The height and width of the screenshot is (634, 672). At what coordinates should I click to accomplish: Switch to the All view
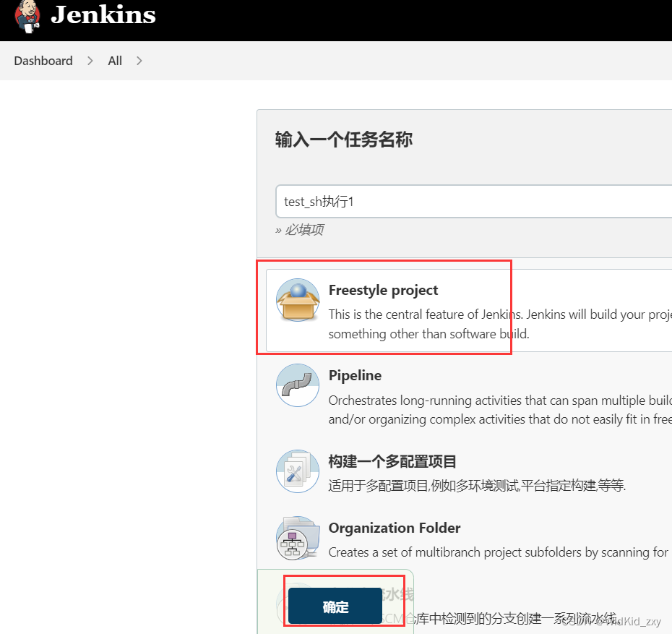114,61
